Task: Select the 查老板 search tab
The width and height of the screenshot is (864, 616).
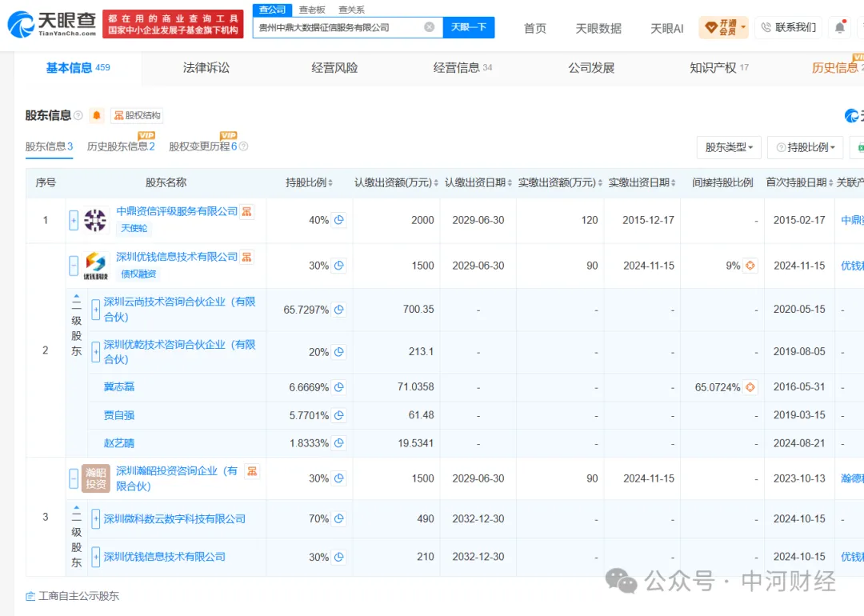Action: [x=312, y=10]
